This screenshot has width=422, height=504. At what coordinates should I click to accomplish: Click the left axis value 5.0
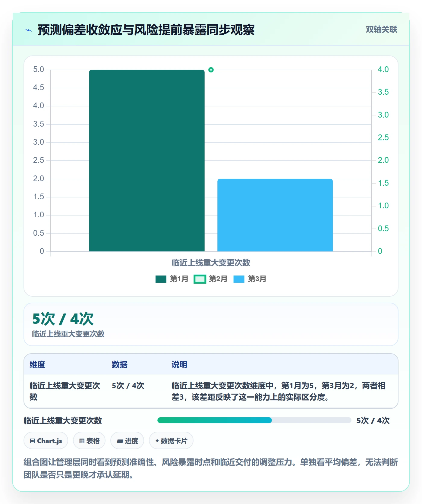[x=39, y=70]
